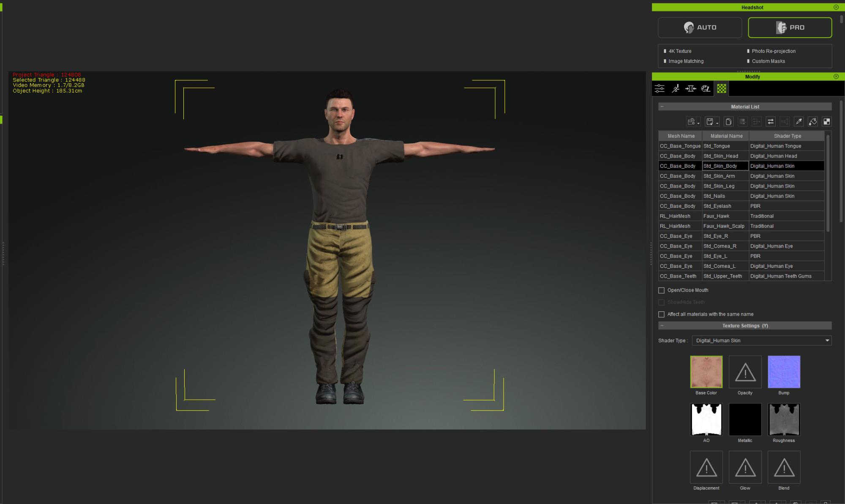
Task: Sort by the Mesh Name column header
Action: coord(681,136)
